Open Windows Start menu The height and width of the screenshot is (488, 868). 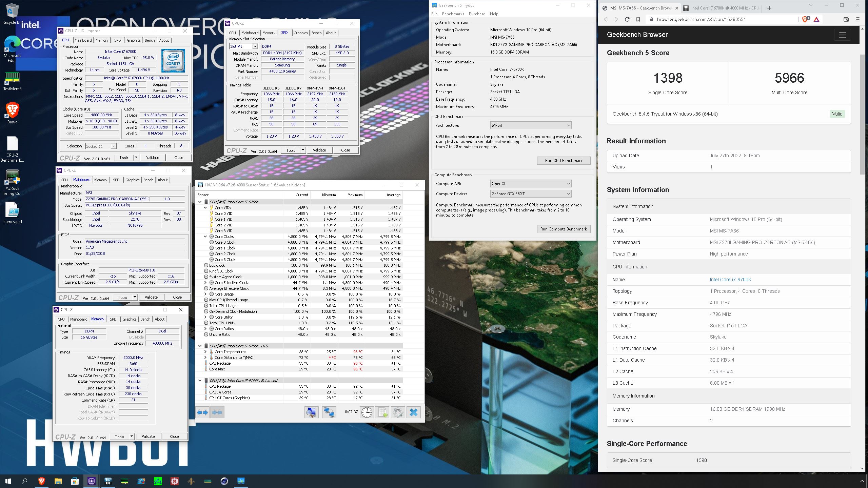click(8, 481)
